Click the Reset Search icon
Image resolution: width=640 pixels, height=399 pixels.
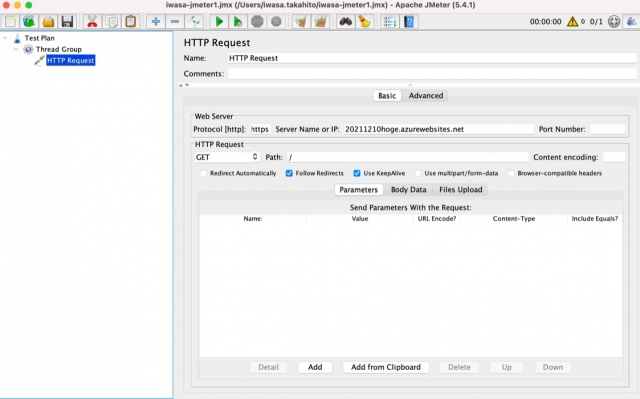click(x=364, y=21)
